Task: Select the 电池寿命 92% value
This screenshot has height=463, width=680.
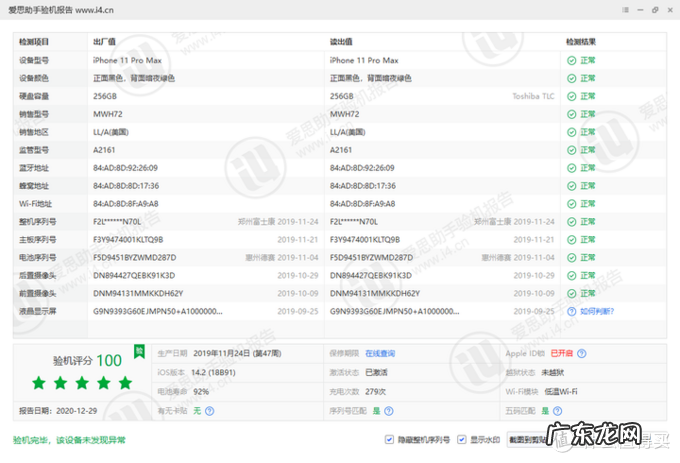Action: point(201,391)
